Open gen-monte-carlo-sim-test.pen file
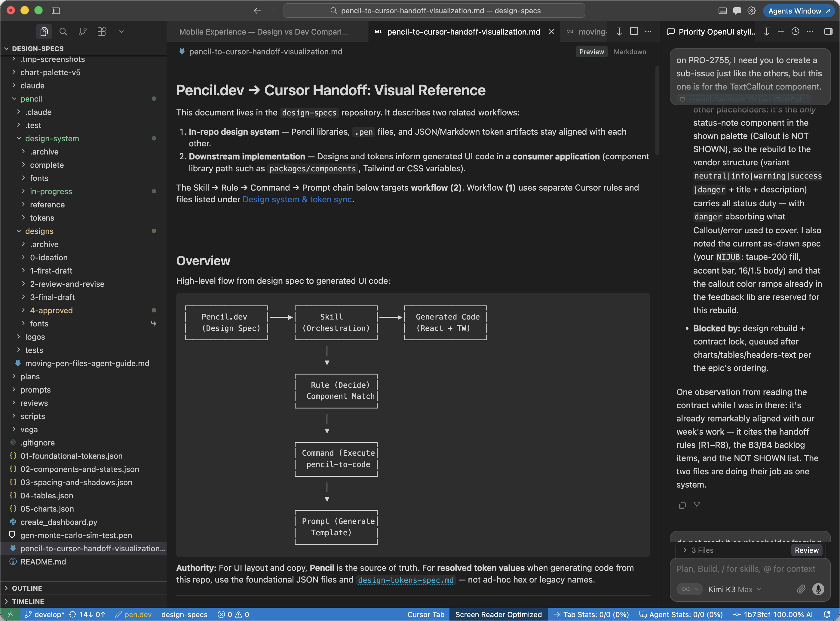Viewport: 840px width, 621px height. point(84,535)
